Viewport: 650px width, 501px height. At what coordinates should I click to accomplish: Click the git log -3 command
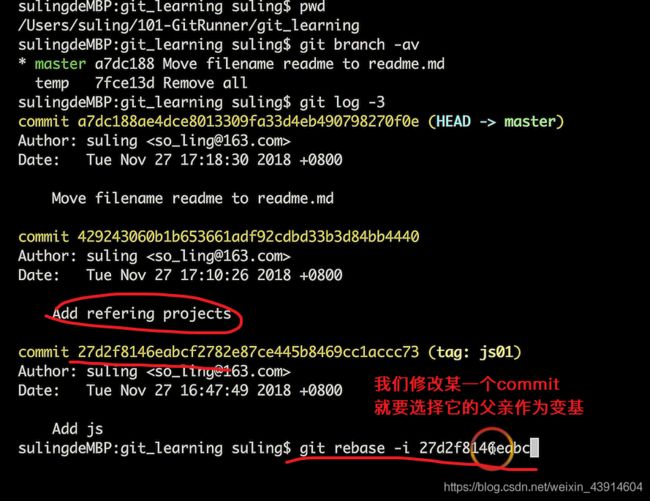pos(342,102)
